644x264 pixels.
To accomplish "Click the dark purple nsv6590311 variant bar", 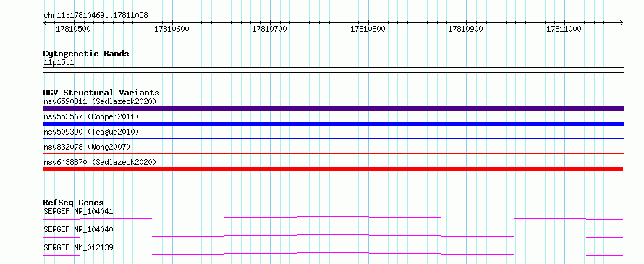I will click(333, 108).
